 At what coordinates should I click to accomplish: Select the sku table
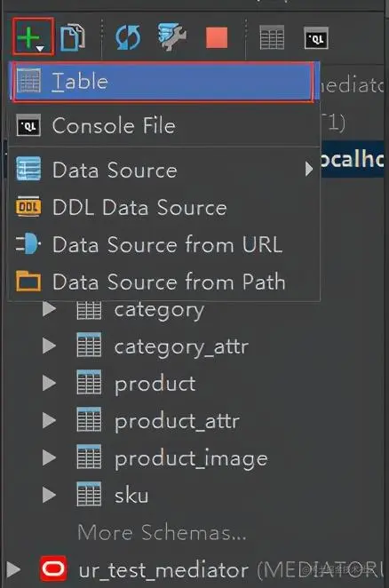pos(131,496)
